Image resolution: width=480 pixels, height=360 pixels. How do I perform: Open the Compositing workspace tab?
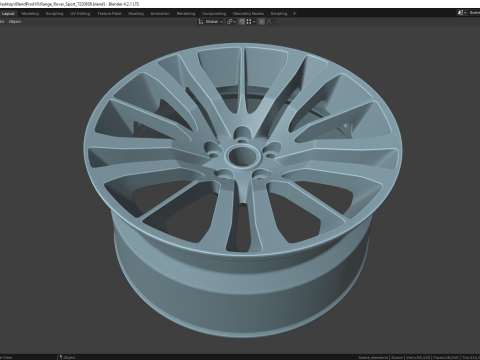[214, 14]
